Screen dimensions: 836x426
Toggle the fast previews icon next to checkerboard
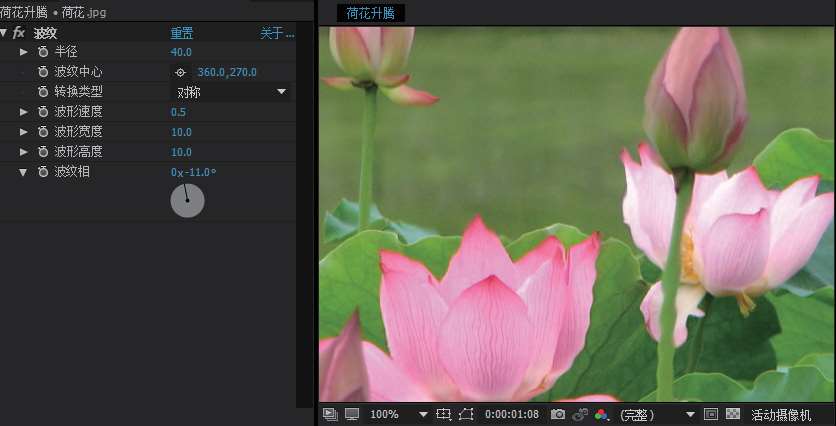pyautogui.click(x=711, y=414)
